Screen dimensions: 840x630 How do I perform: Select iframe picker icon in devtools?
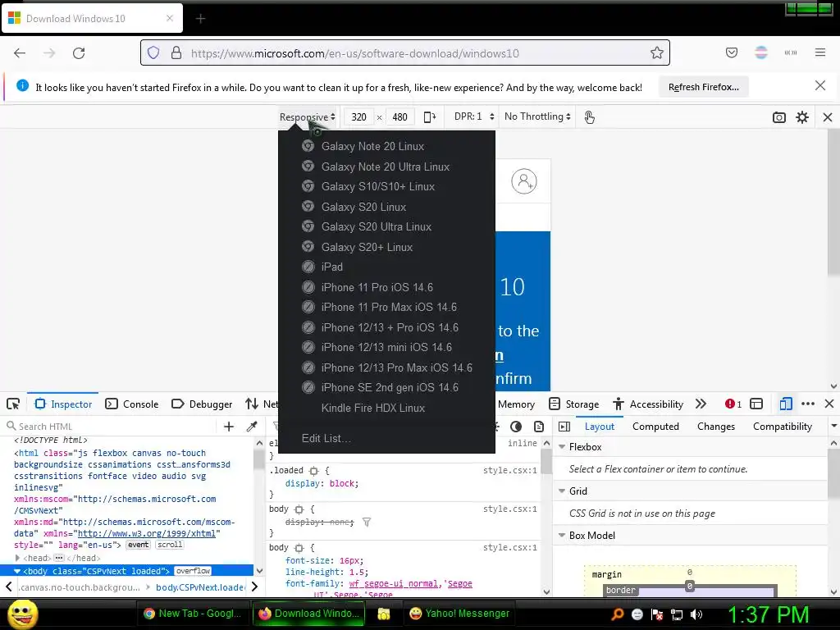(756, 404)
